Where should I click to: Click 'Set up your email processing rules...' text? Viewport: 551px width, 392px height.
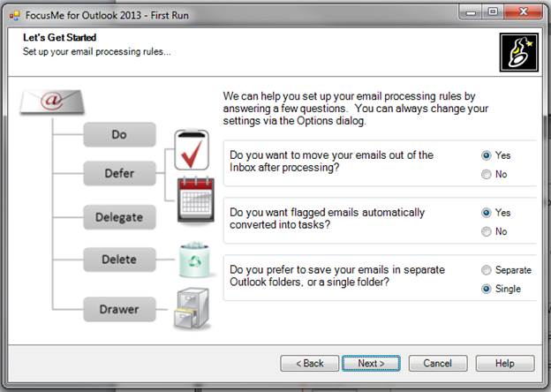[96, 51]
